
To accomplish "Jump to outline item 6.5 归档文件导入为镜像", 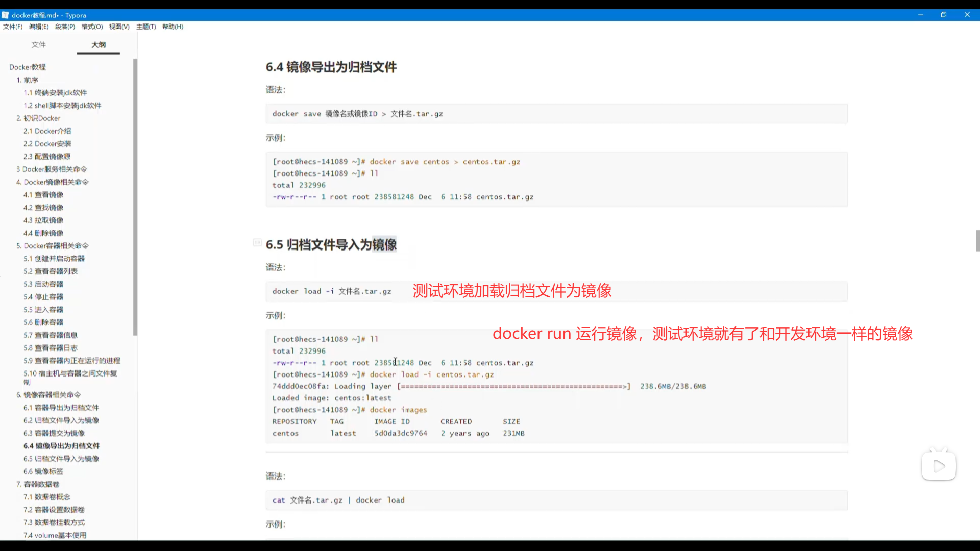I will [x=61, y=459].
